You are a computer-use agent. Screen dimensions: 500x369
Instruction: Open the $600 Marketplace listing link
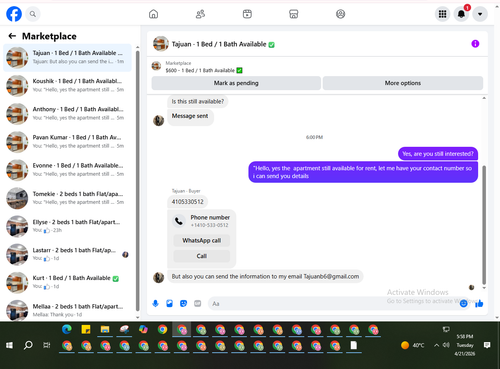pos(204,70)
